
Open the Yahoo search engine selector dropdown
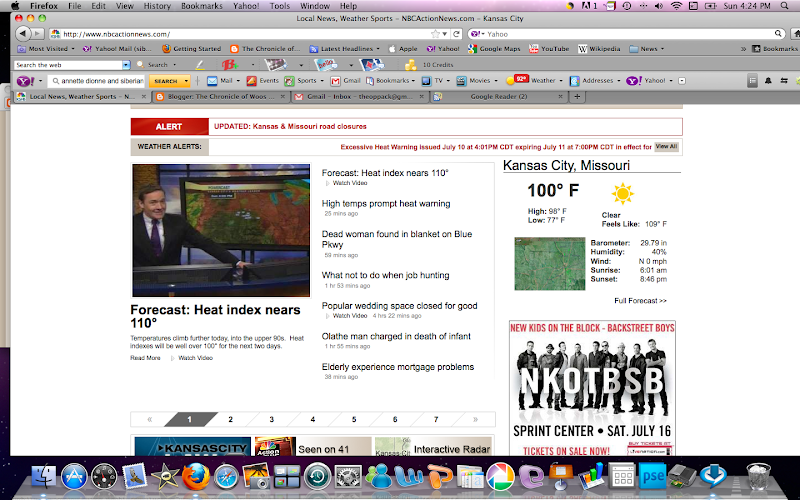(477, 34)
